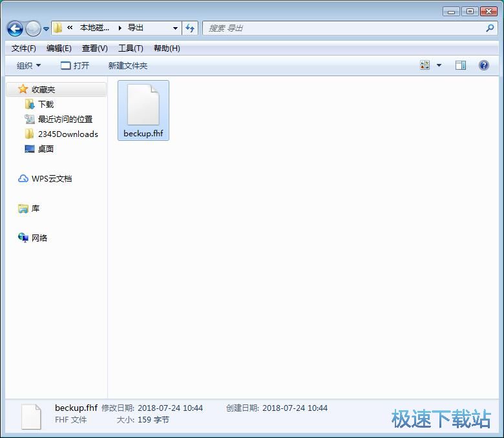Open 桌面 in the navigation pane
Screen dimensions: 504x438
(x=46, y=149)
